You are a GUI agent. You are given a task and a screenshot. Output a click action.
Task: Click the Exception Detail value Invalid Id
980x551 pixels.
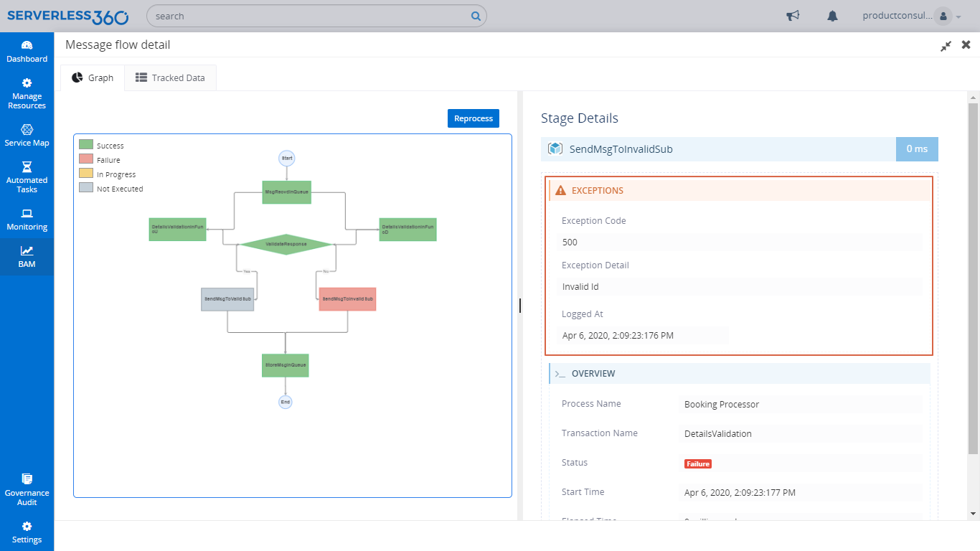pyautogui.click(x=740, y=287)
